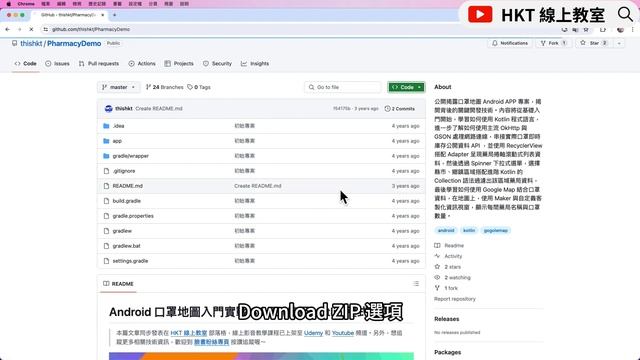Open the Security tab
640x360 pixels.
(218, 64)
